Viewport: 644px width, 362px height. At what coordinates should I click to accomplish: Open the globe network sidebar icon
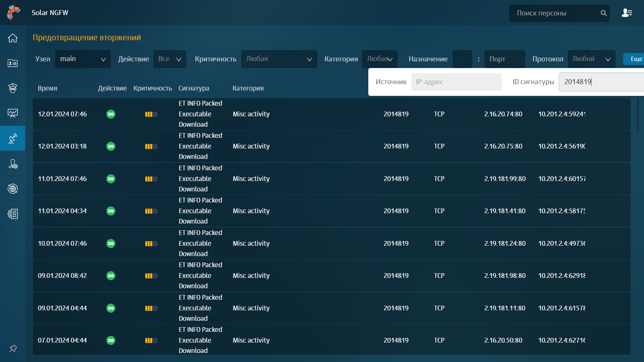(x=13, y=189)
